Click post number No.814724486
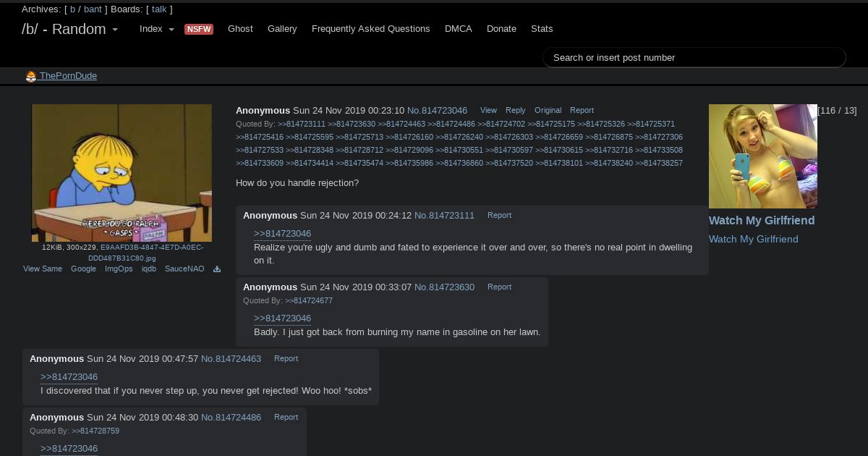This screenshot has height=456, width=868. point(231,418)
